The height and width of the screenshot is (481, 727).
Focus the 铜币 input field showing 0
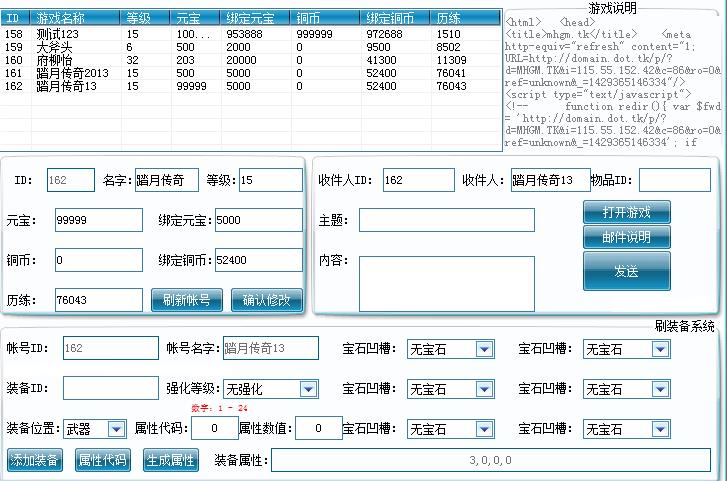(99, 260)
